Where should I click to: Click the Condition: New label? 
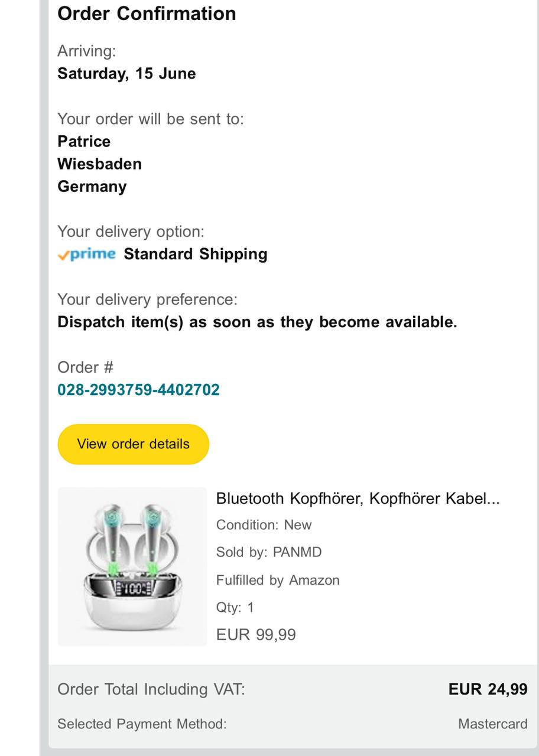pos(264,525)
